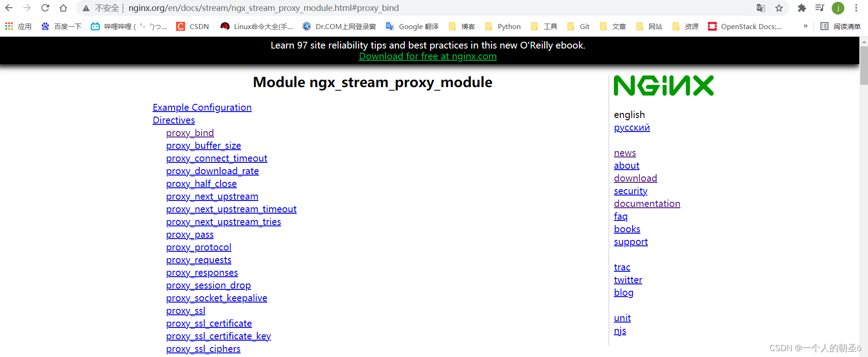The height and width of the screenshot is (357, 868).
Task: Reload the page with the refresh icon
Action: (45, 8)
